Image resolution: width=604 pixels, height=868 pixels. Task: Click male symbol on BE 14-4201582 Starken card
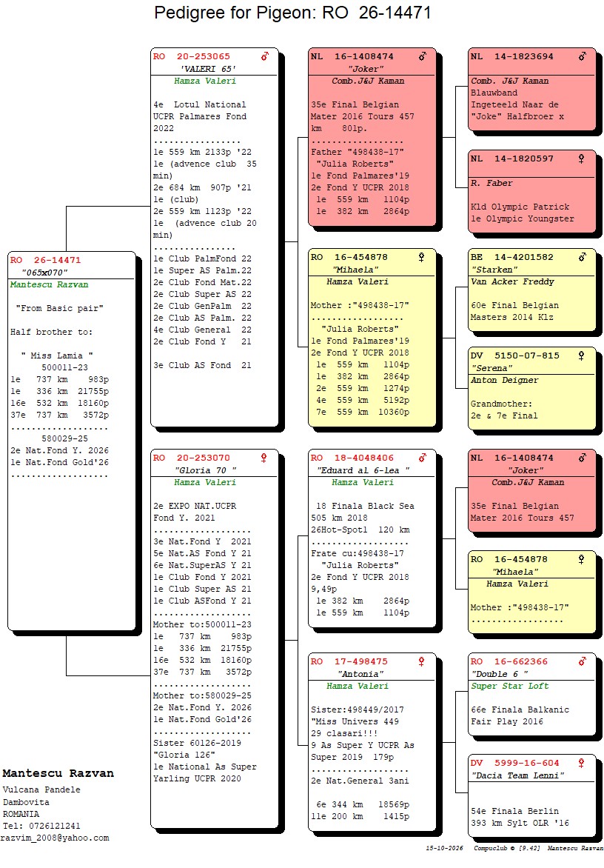coord(583,257)
